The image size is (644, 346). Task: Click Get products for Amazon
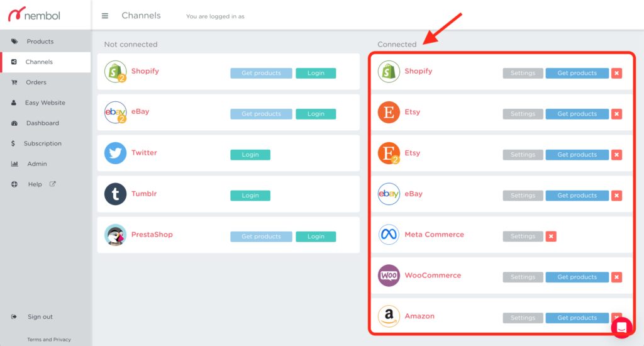coord(577,318)
